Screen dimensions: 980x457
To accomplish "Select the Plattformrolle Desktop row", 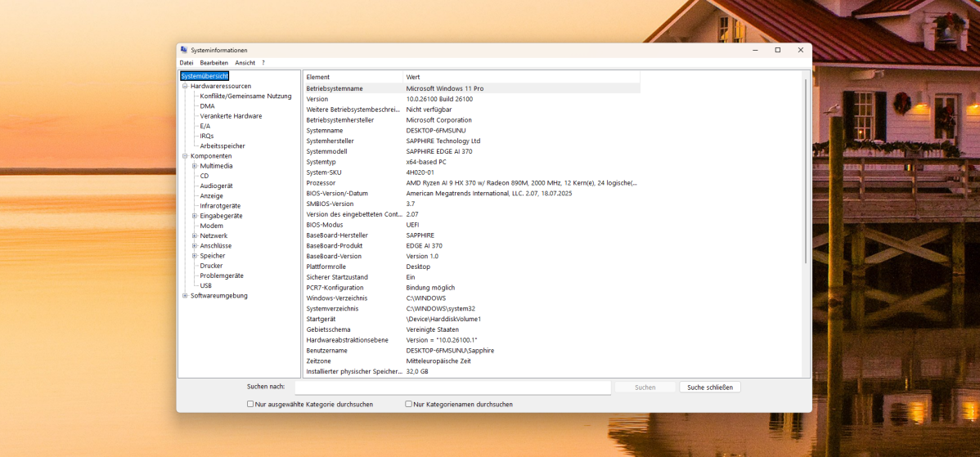I will [472, 267].
